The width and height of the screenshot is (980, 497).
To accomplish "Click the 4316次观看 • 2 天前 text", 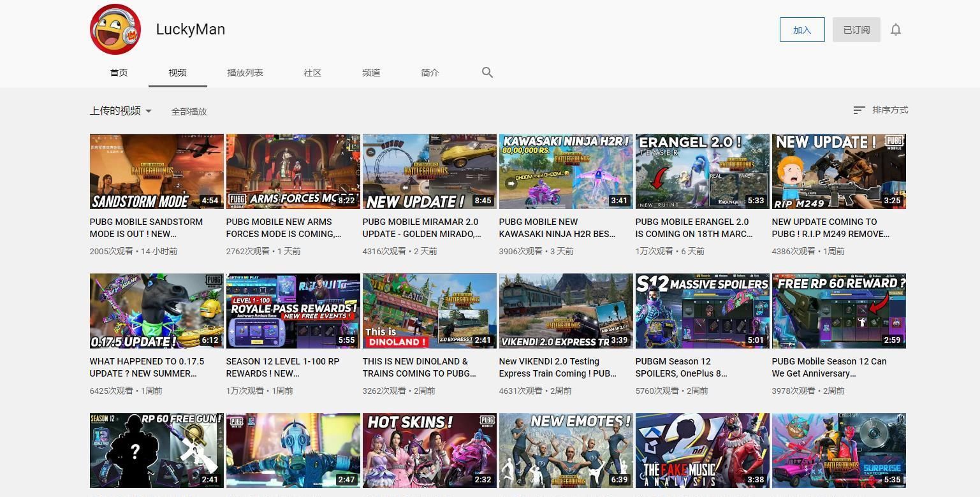I will point(400,251).
